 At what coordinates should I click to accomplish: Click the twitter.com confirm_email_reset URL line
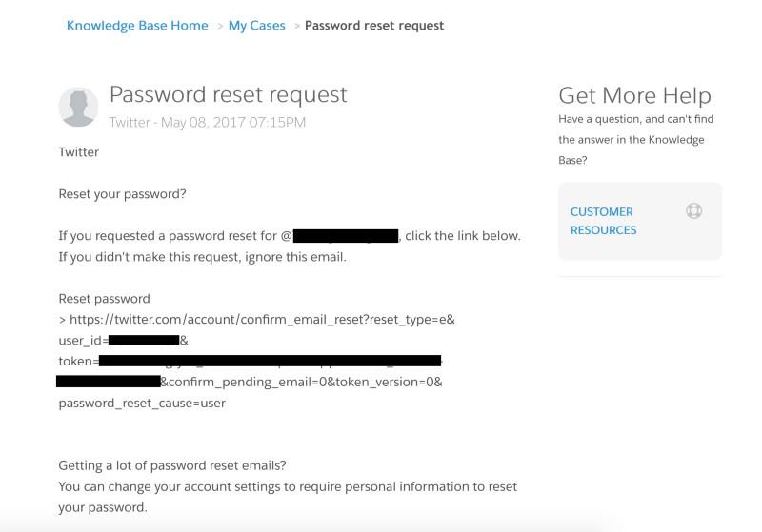[x=262, y=320]
